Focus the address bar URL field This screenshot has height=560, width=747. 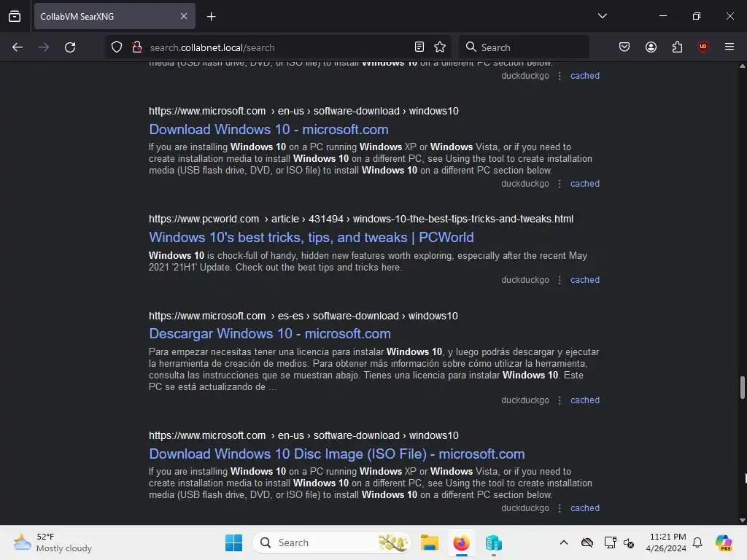coord(279,47)
